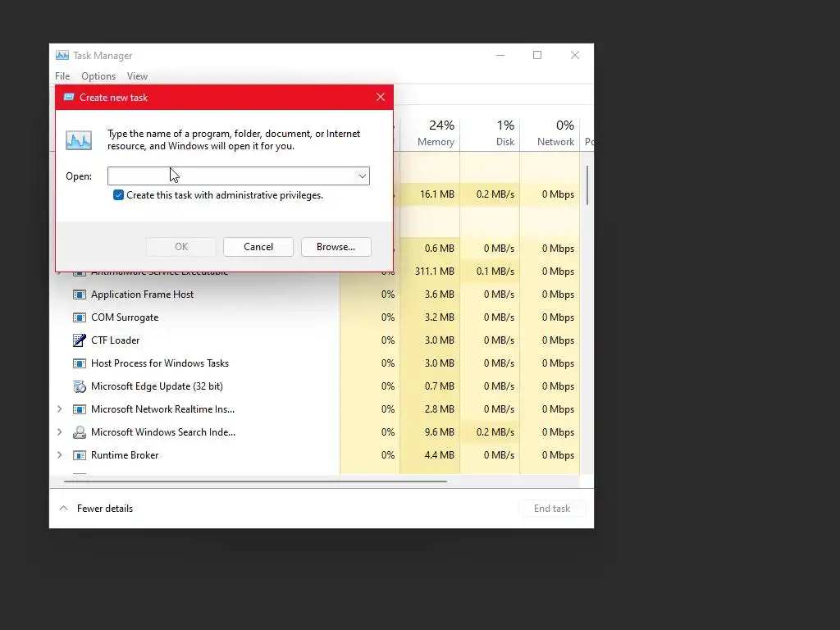
Task: Click the 4.4 MB memory value
Action: (440, 455)
